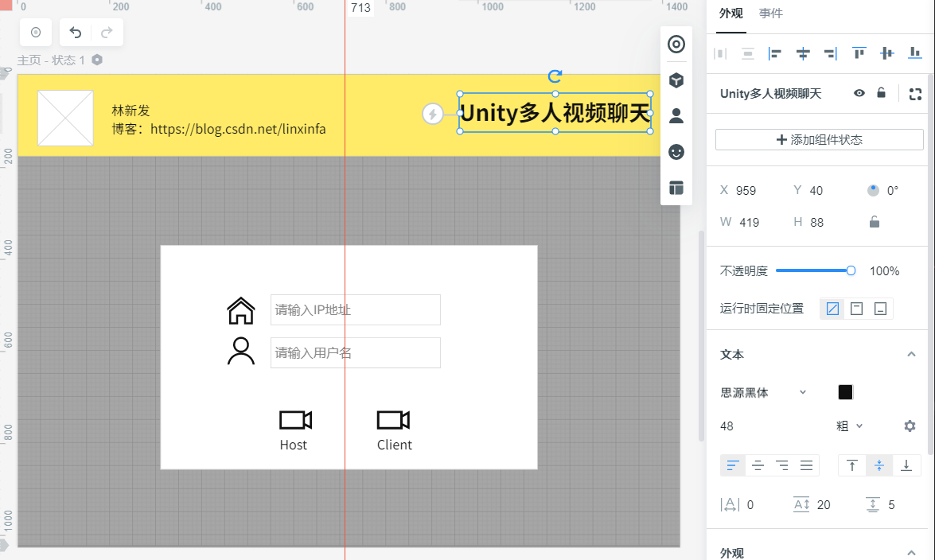Click the undo arrow icon
The image size is (935, 560).
pos(76,33)
